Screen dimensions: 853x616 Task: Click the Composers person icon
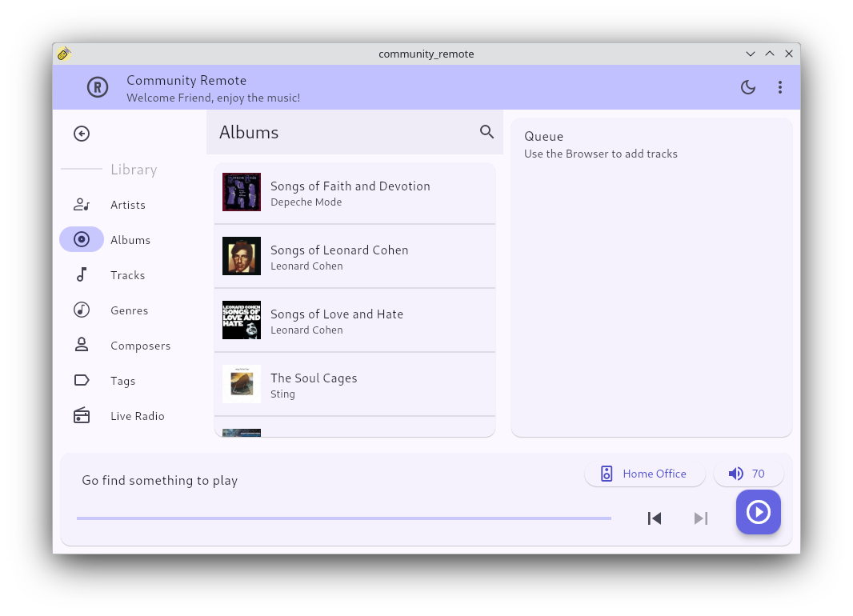82,345
